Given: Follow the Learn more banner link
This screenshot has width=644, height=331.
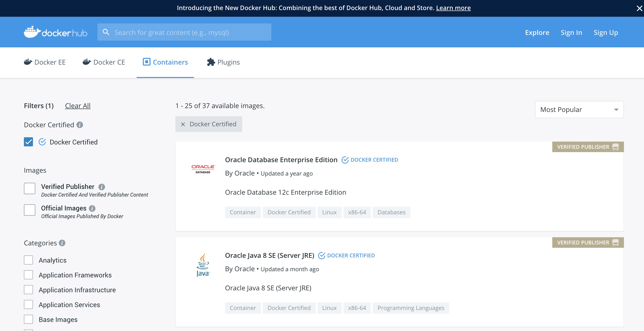Looking at the screenshot, I should pos(453,8).
